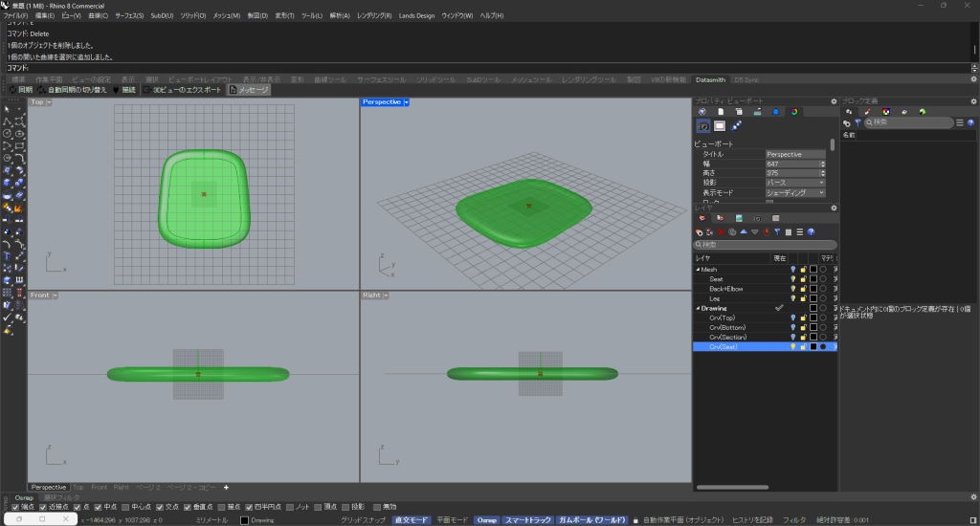Switch to the Datasmith toolbar tab
This screenshot has height=526, width=980.
click(x=713, y=78)
